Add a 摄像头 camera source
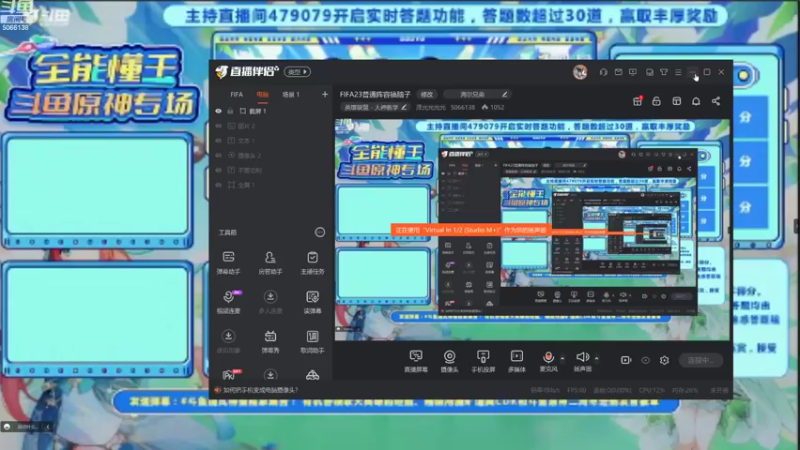Viewport: 800px width, 450px height. coord(449,361)
